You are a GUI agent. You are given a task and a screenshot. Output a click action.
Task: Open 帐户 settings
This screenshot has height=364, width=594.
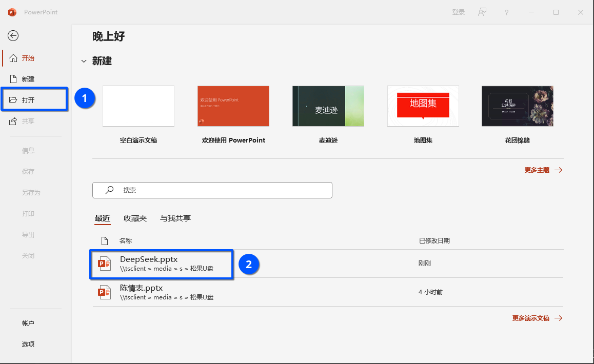click(x=28, y=323)
